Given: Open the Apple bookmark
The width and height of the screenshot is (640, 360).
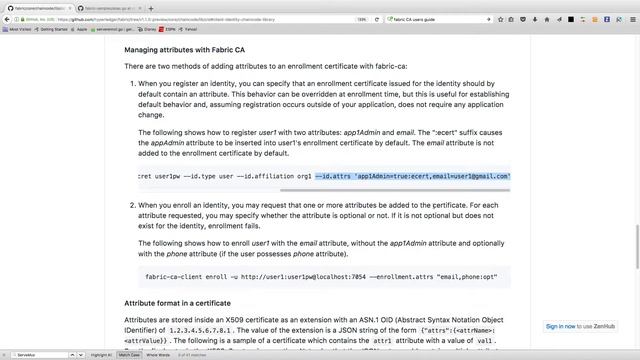Looking at the screenshot, I should pyautogui.click(x=79, y=29).
